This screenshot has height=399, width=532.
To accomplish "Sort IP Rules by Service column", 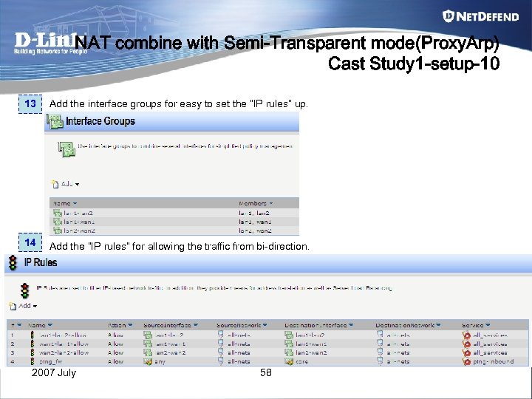I will click(x=476, y=325).
